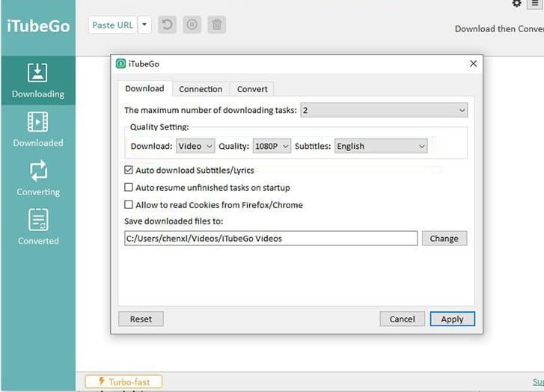Switch to the Connection tab
Screen dimensions: 544x392
pos(201,89)
